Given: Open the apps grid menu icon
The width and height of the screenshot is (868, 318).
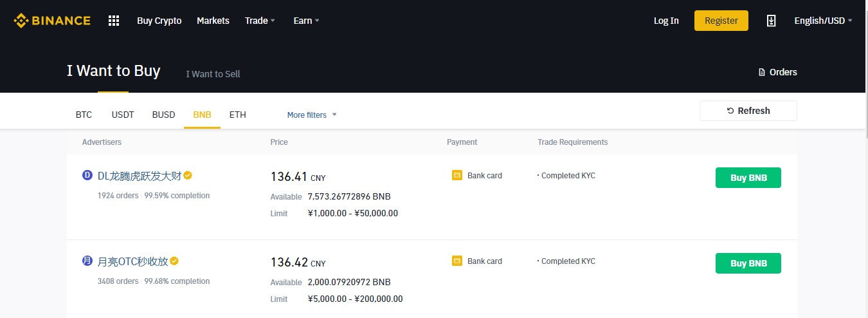Looking at the screenshot, I should tap(114, 21).
